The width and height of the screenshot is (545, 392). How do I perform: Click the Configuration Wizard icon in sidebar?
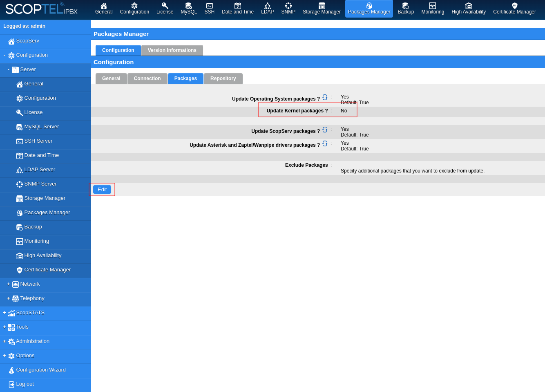pyautogui.click(x=11, y=370)
